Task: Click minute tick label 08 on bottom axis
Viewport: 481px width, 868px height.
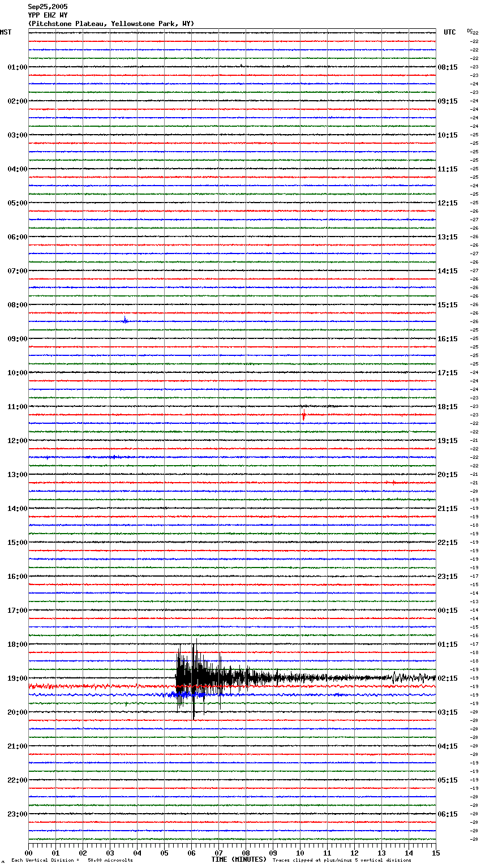Action: pyautogui.click(x=246, y=853)
